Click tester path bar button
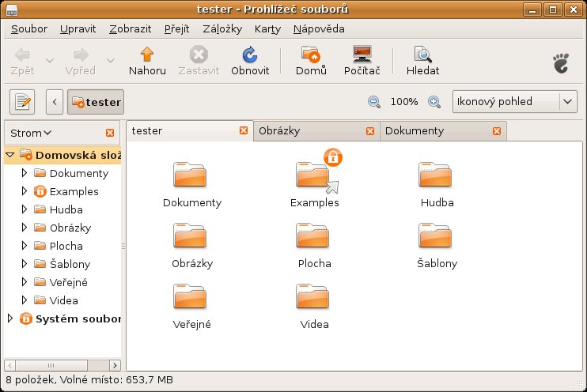 96,102
